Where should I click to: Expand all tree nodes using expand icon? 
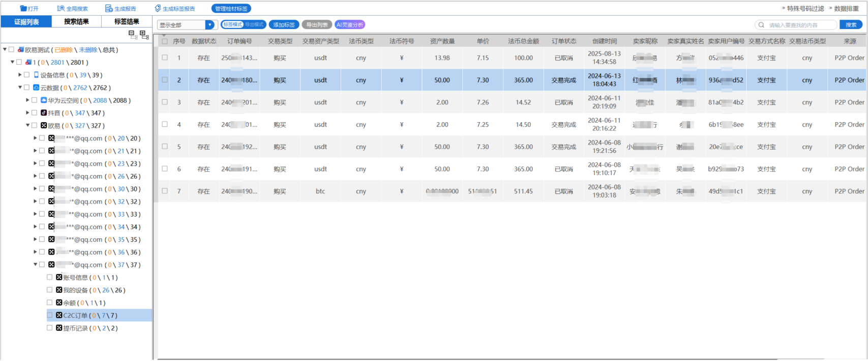144,35
